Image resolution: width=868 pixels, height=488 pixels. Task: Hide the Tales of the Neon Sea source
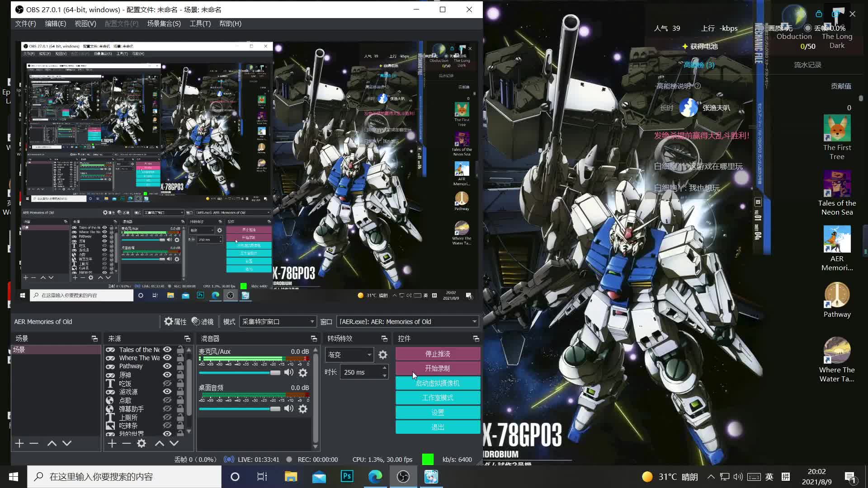coord(167,350)
